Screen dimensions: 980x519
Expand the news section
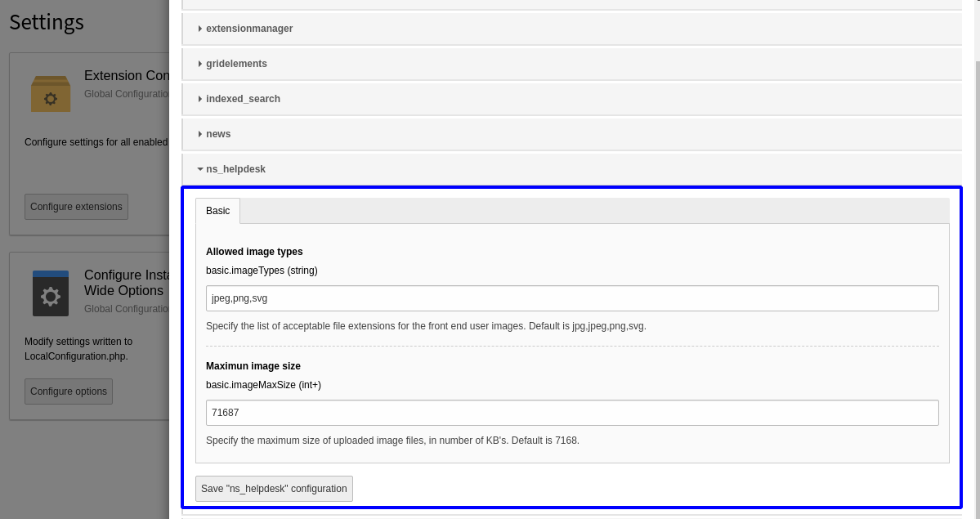point(218,134)
